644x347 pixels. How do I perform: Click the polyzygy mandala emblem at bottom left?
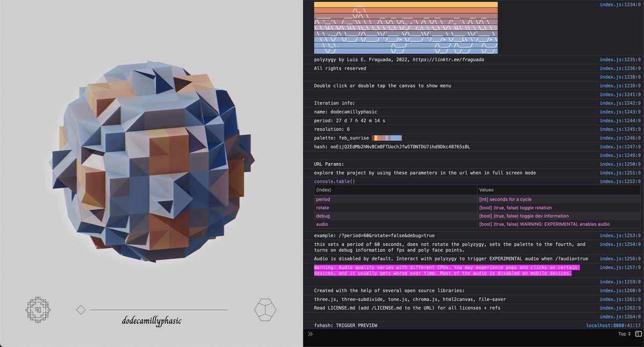pos(38,309)
